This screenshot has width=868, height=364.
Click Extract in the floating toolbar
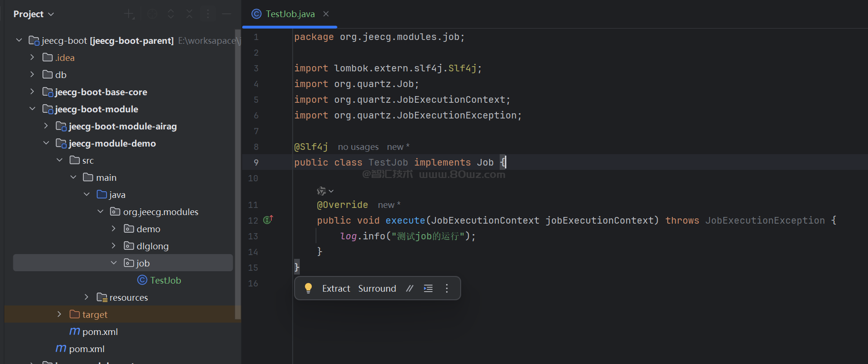coord(336,288)
